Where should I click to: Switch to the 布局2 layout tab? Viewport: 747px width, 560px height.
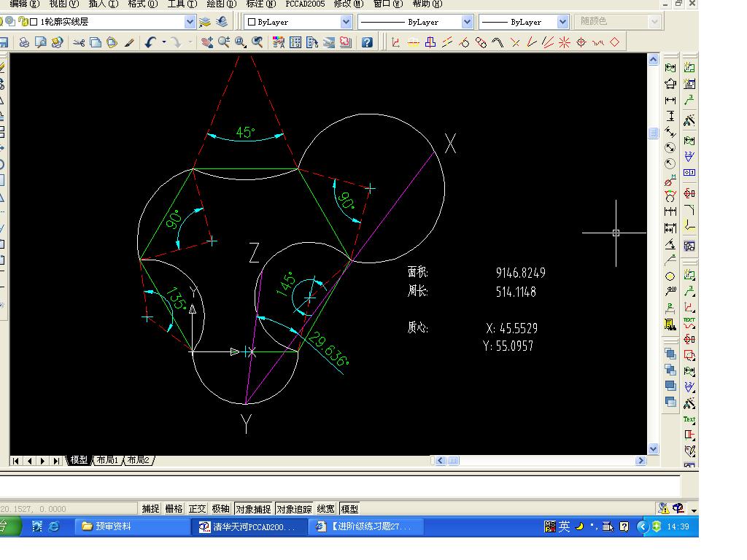pos(138,460)
